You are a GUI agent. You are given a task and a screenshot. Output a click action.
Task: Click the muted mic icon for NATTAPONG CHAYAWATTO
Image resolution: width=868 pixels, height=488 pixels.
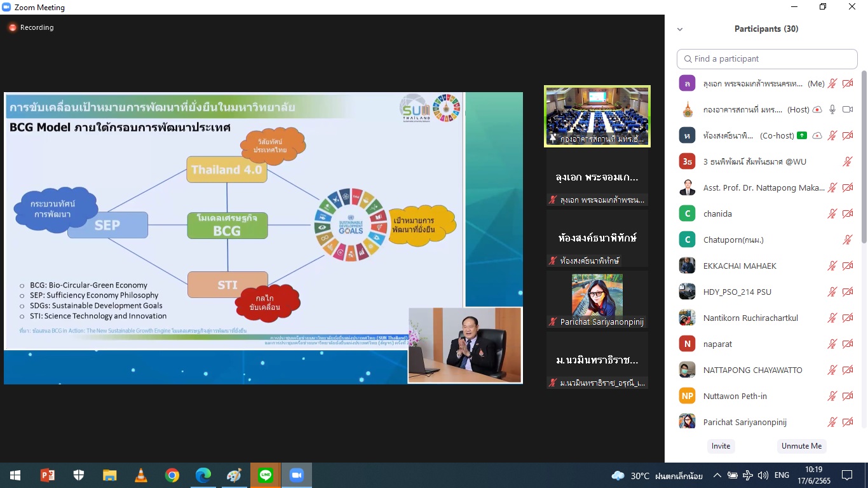pyautogui.click(x=832, y=370)
